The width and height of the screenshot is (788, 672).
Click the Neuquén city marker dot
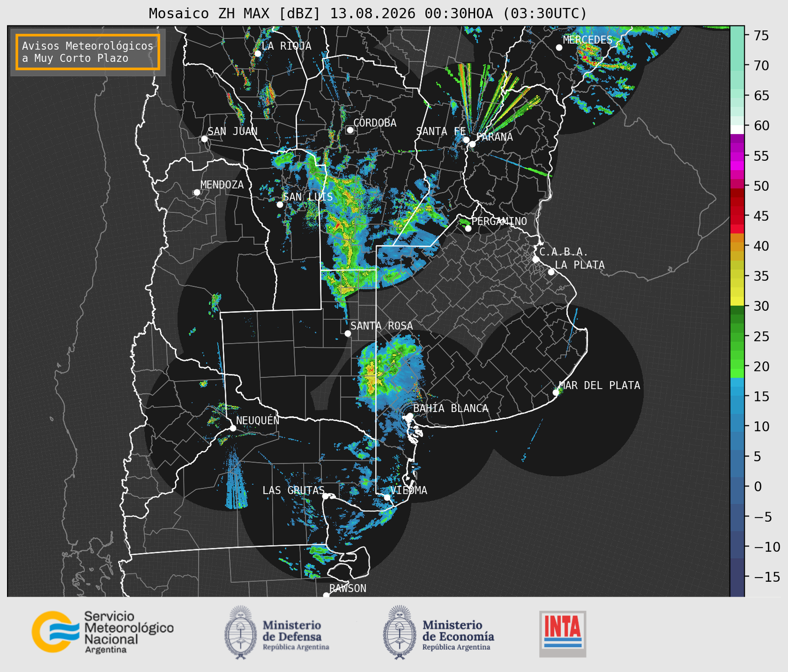[233, 428]
